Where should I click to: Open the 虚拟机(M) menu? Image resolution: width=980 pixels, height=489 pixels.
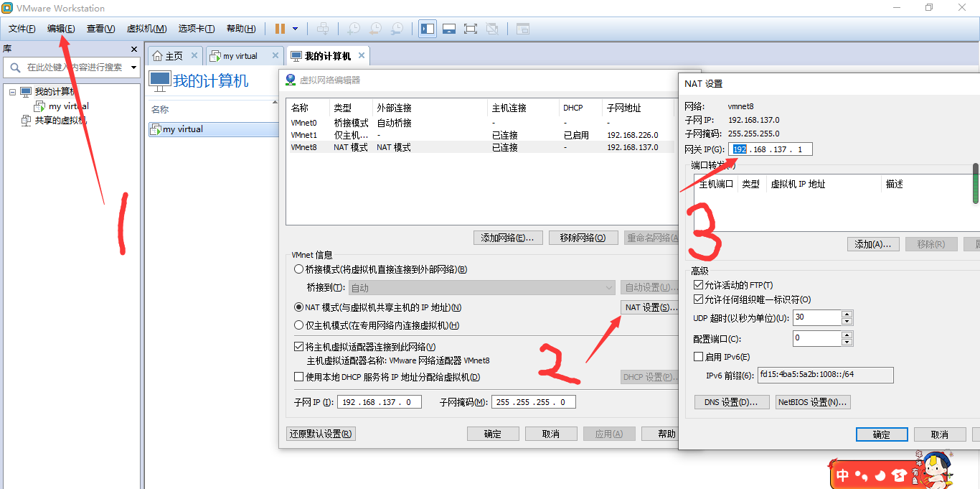point(146,29)
